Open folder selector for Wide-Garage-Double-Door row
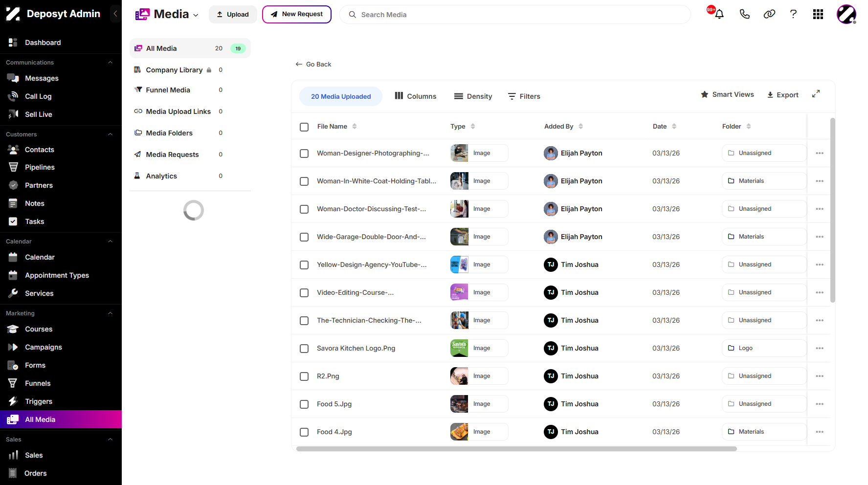This screenshot has width=868, height=485. (764, 237)
